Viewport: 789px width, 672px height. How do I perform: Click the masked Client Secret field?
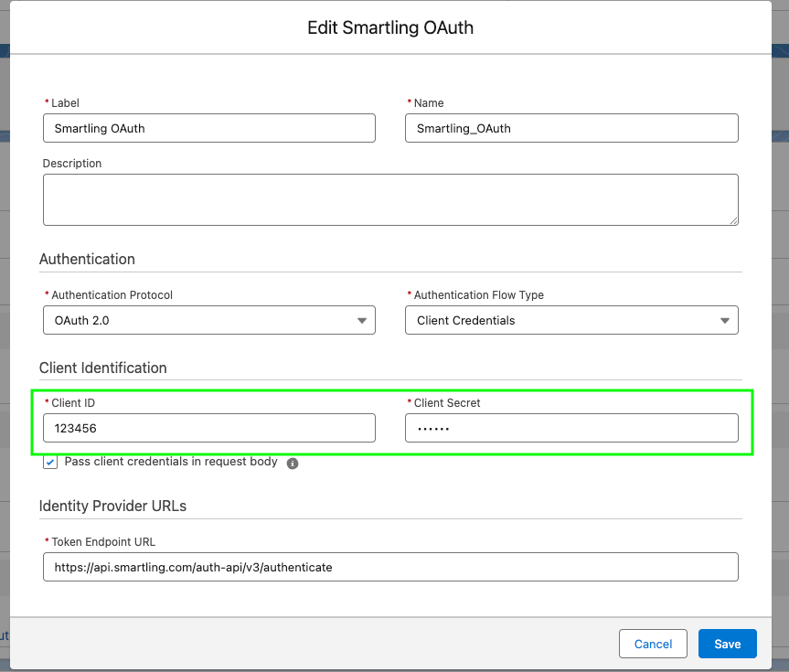(x=571, y=428)
